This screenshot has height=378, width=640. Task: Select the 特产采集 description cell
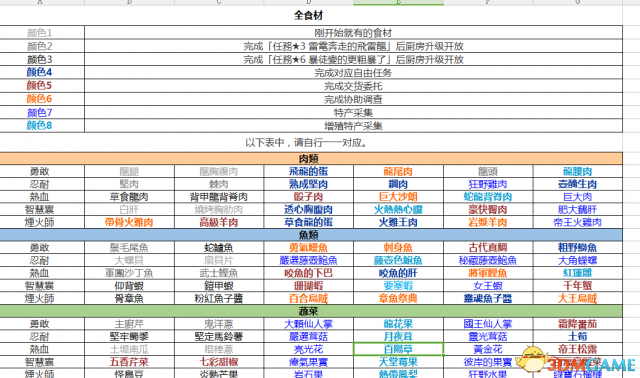353,113
